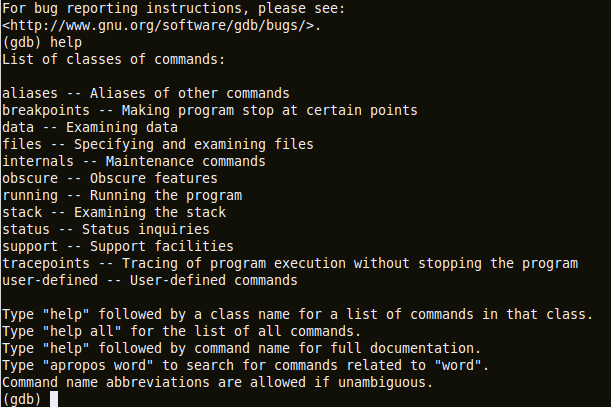
Task: Click the "List of classes of commands" heading
Action: (x=114, y=59)
